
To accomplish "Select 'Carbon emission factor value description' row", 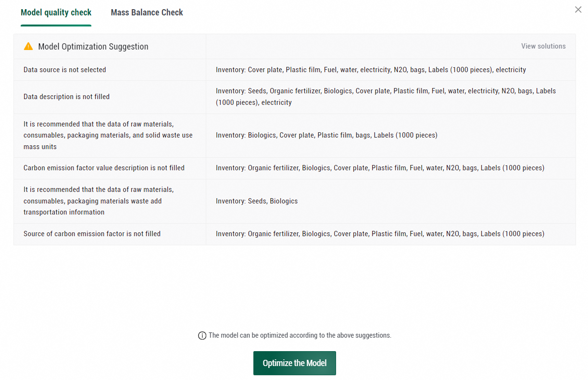I will coord(104,168).
